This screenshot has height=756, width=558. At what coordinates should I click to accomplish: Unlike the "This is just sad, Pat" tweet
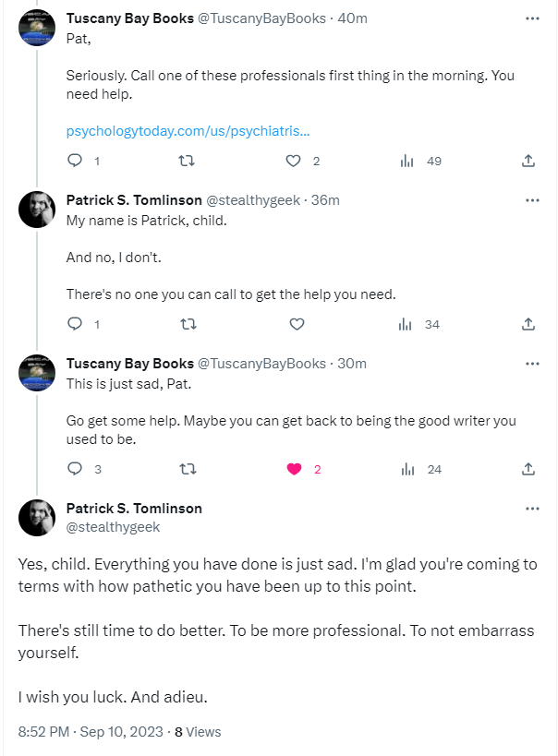click(x=295, y=469)
